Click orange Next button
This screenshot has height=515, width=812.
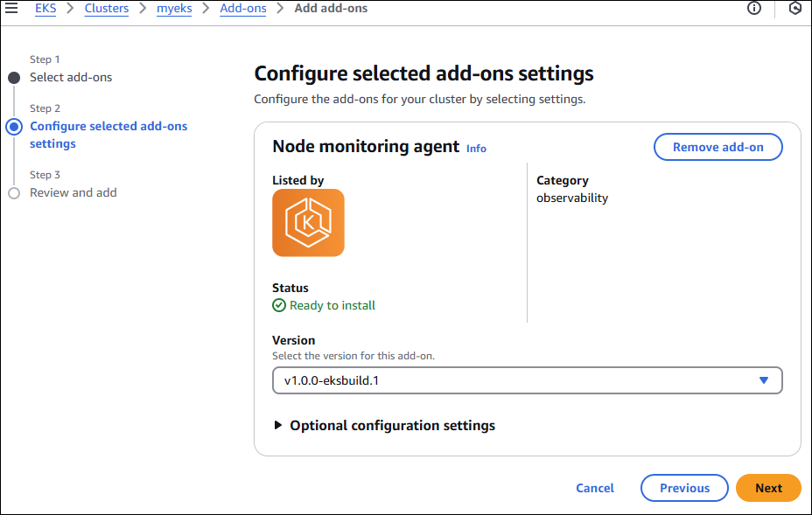768,488
